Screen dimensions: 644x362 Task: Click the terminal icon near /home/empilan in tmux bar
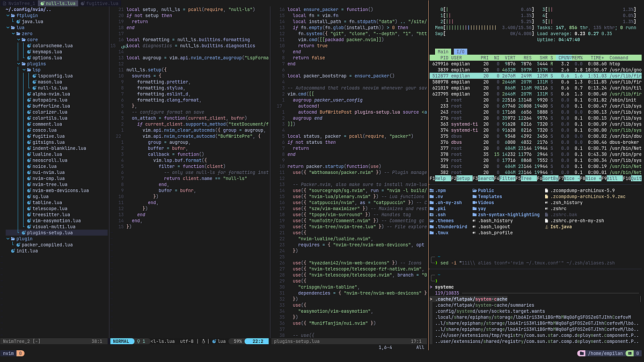(x=630, y=354)
